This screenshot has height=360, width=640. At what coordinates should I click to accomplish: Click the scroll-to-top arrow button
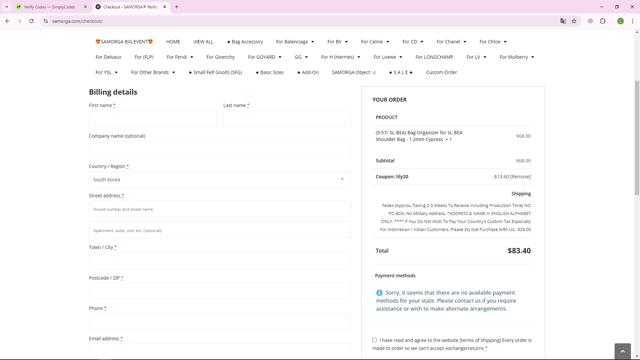pos(622,351)
